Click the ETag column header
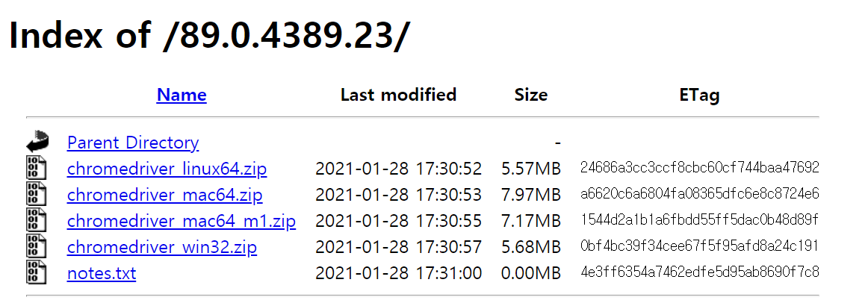Viewport: 868px width, 303px height. coord(699,95)
